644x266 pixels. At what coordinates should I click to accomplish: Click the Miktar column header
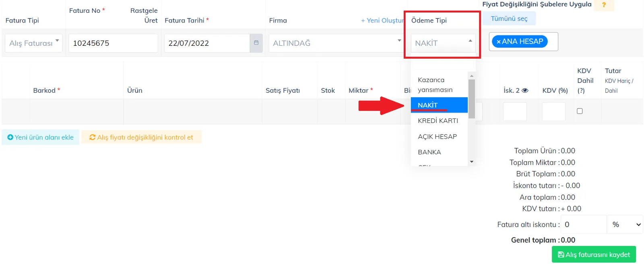point(361,90)
